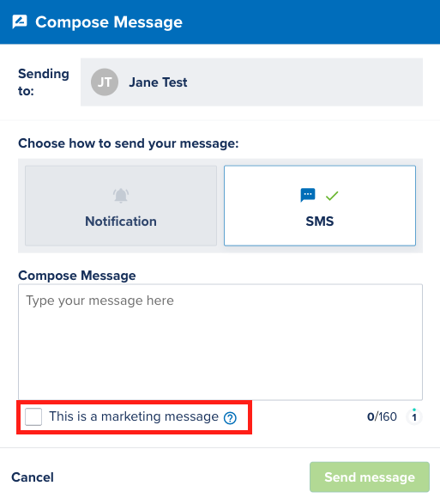Focus the "Type your message here" field
Image resolution: width=440 pixels, height=504 pixels.
tap(220, 342)
